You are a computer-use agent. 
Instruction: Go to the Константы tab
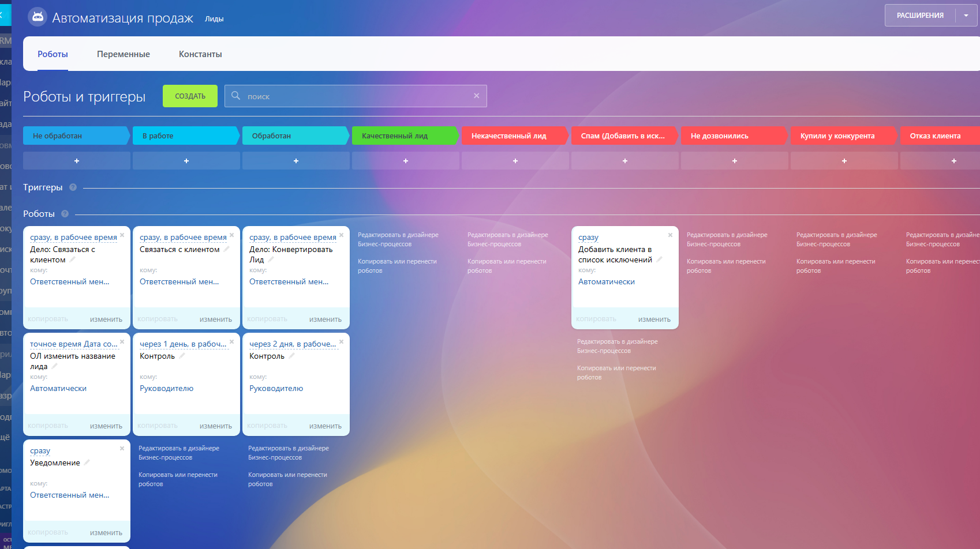click(x=200, y=54)
